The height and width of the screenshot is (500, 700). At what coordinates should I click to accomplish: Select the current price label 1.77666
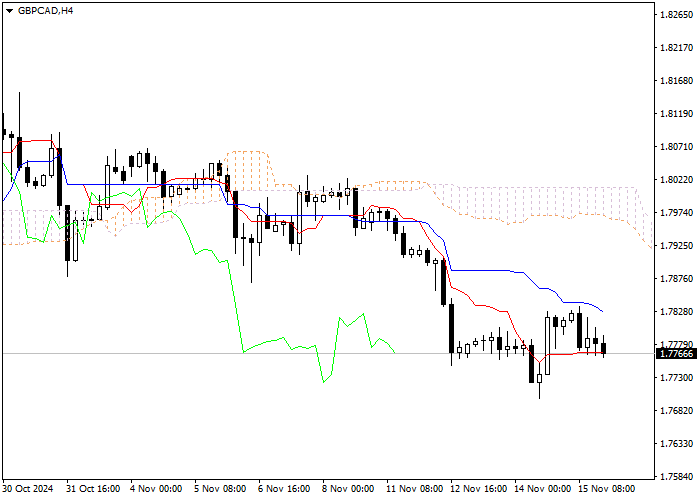(676, 354)
